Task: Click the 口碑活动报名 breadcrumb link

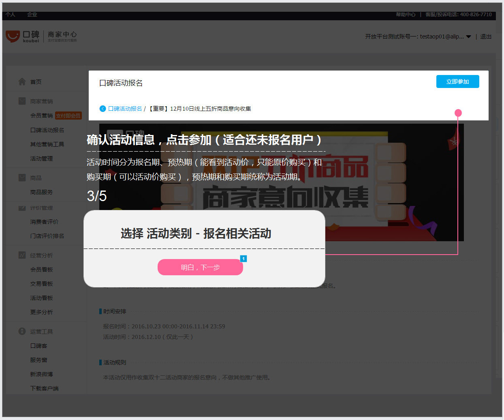Action: [x=125, y=109]
